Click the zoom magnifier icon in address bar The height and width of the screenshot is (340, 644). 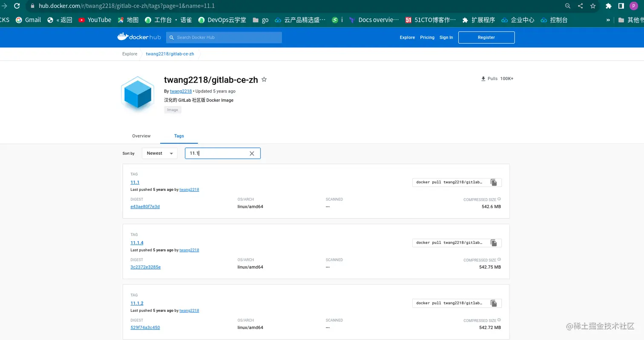(568, 6)
